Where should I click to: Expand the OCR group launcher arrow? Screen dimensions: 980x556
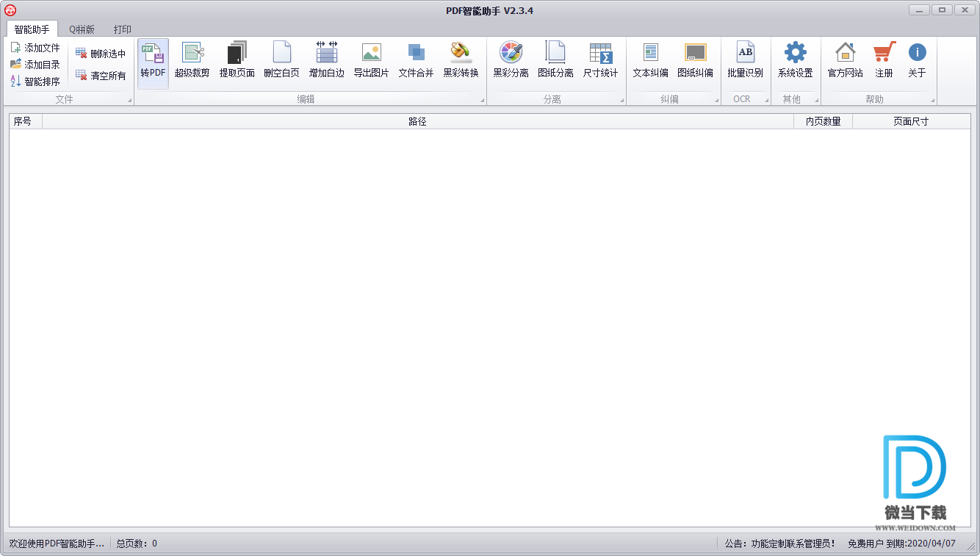tap(766, 100)
